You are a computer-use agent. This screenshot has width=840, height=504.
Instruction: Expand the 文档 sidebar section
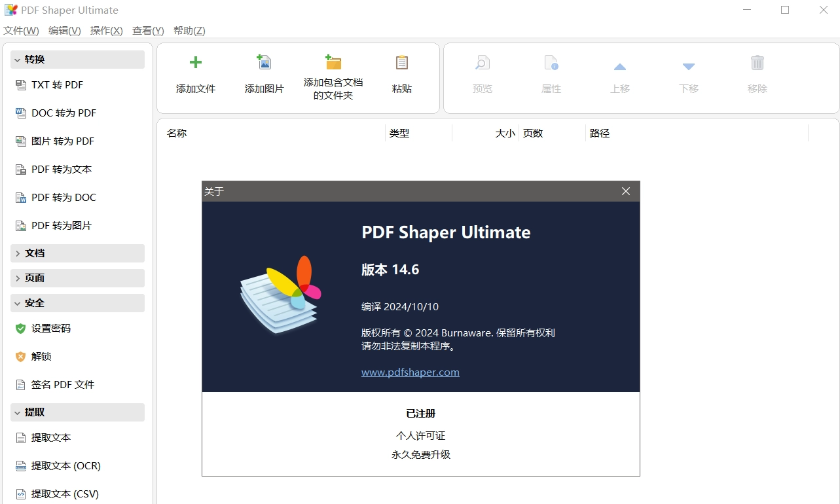pos(77,253)
